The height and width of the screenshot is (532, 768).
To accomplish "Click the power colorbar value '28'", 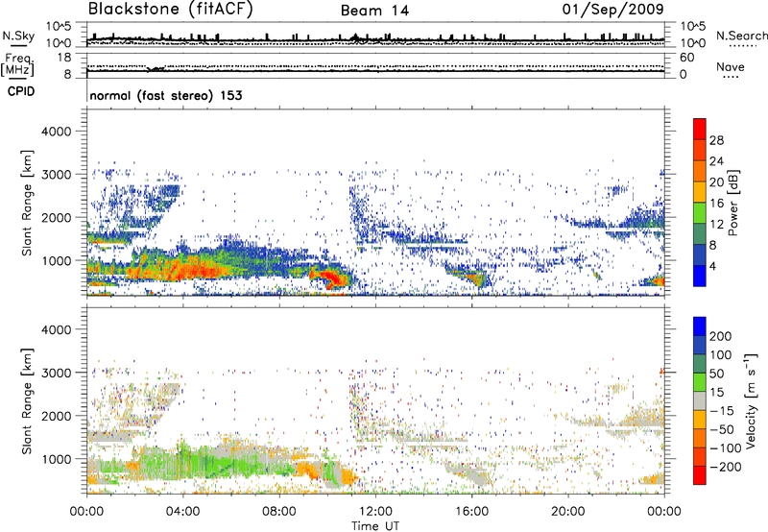I will (716, 140).
